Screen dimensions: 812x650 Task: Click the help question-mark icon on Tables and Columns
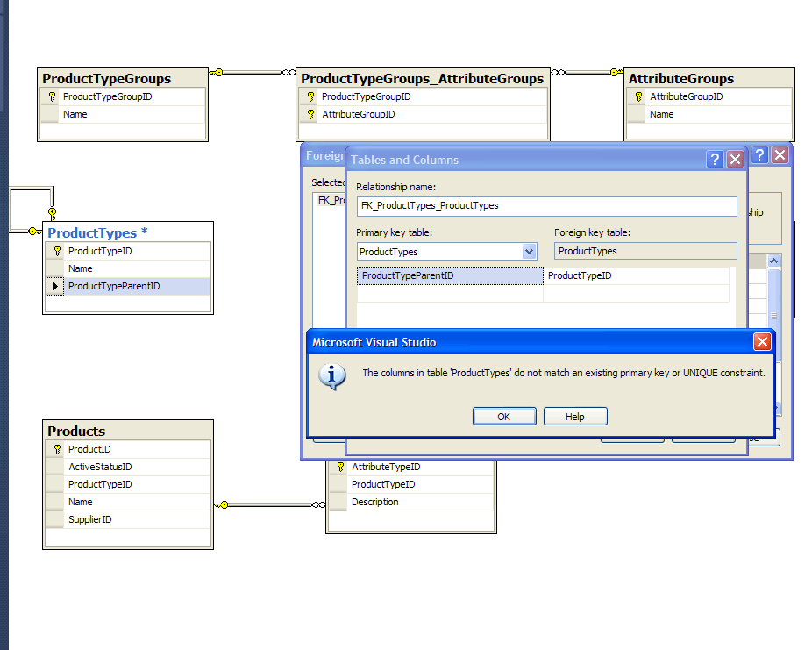[716, 159]
